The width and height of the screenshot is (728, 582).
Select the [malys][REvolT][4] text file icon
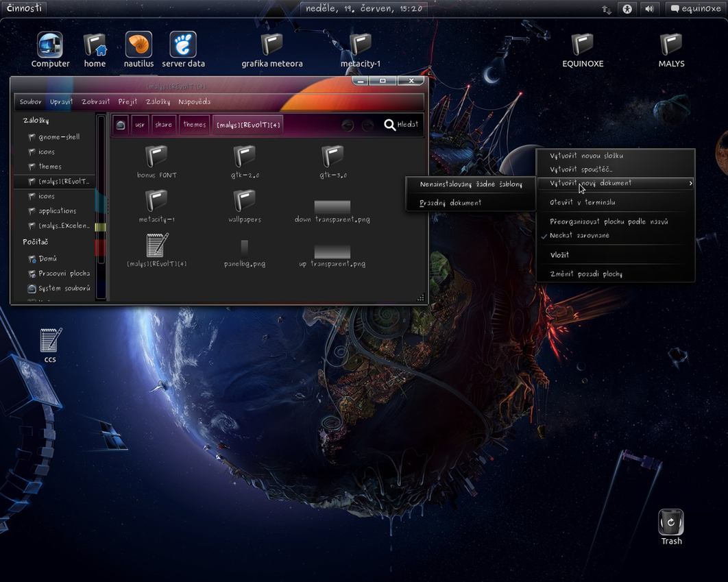[x=157, y=245]
